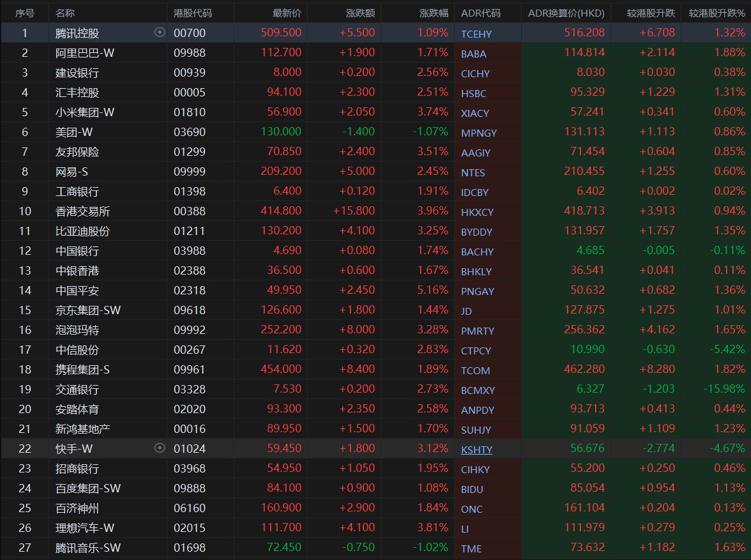
Task: Select the 比亚迪股份 stock name
Action: (x=82, y=231)
